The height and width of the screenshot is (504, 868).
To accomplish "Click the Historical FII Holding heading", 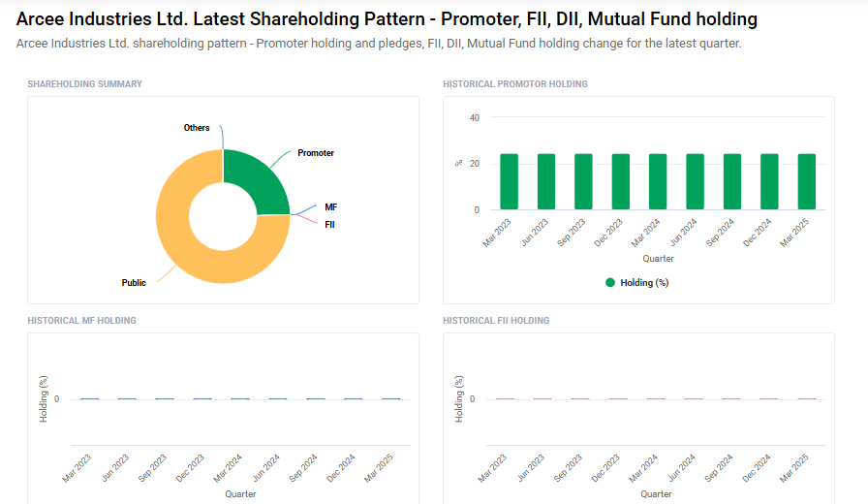I will click(496, 321).
